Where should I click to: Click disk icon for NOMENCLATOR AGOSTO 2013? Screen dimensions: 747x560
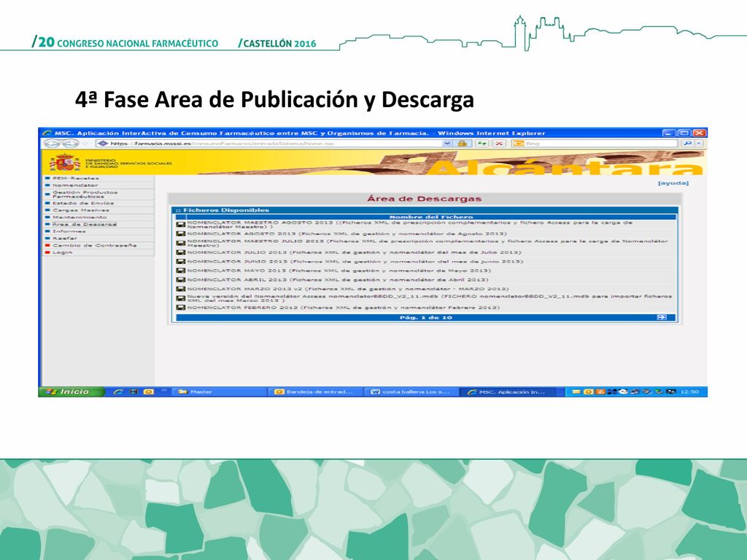pyautogui.click(x=181, y=234)
